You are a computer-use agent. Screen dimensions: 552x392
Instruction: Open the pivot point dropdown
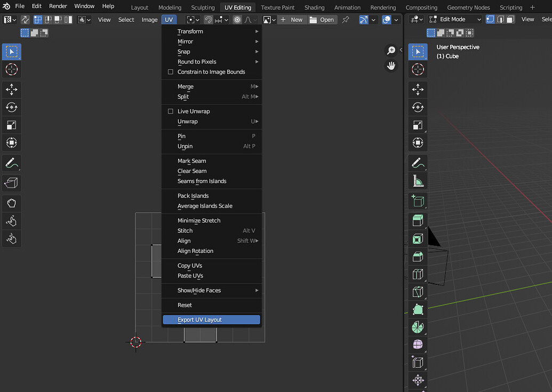pyautogui.click(x=193, y=20)
